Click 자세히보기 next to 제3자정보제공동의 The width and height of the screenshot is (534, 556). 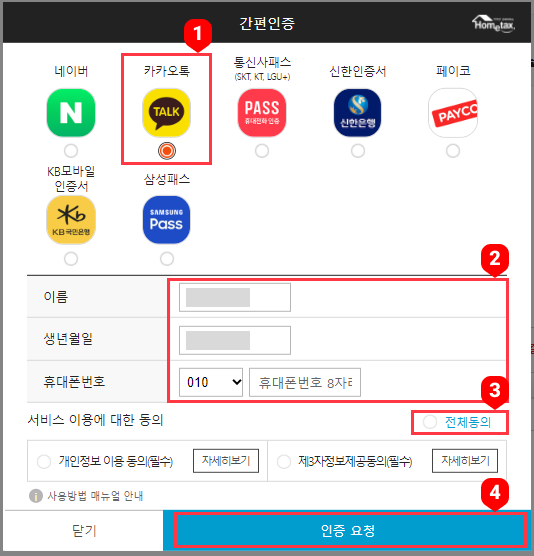(x=465, y=461)
